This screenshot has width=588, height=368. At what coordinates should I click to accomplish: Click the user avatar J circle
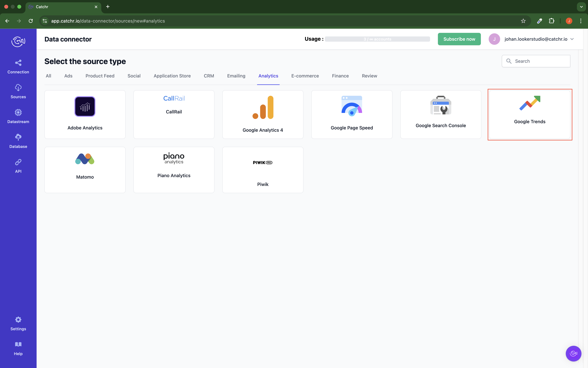[494, 39]
